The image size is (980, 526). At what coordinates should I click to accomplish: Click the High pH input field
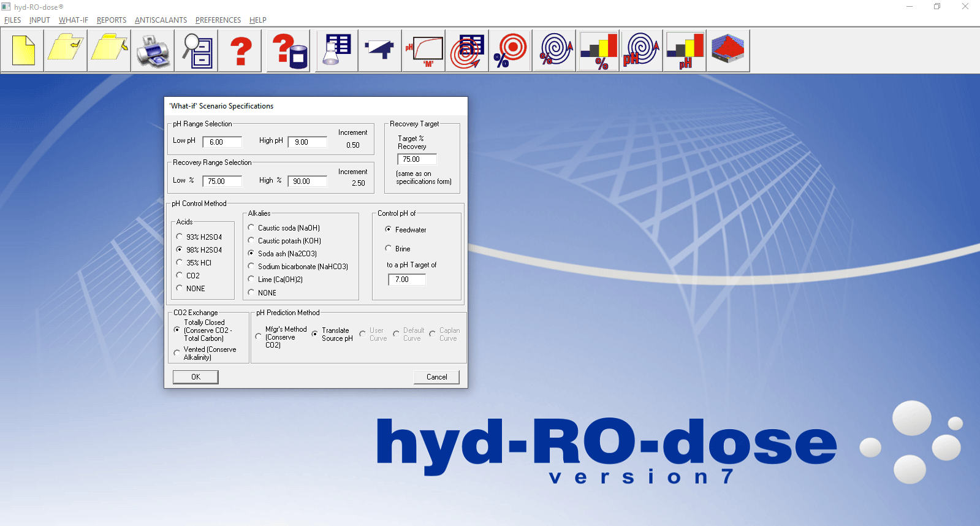click(308, 142)
